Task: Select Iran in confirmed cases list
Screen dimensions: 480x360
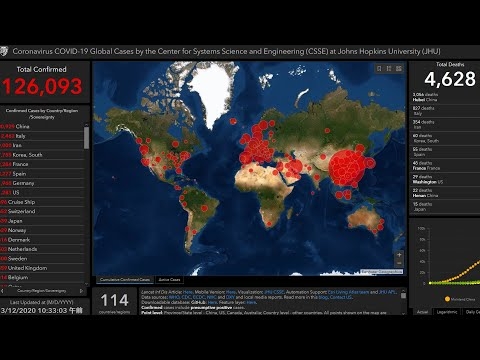Action: coord(42,145)
